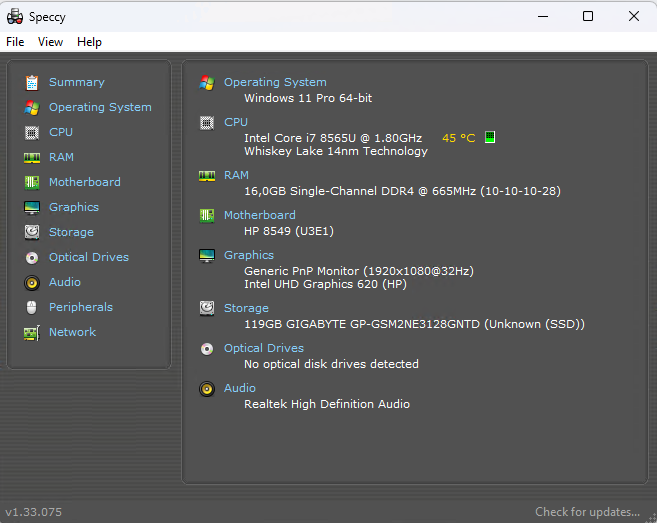This screenshot has width=657, height=523.
Task: Click the Graphics monitor icon in sidebar
Action: coord(32,207)
